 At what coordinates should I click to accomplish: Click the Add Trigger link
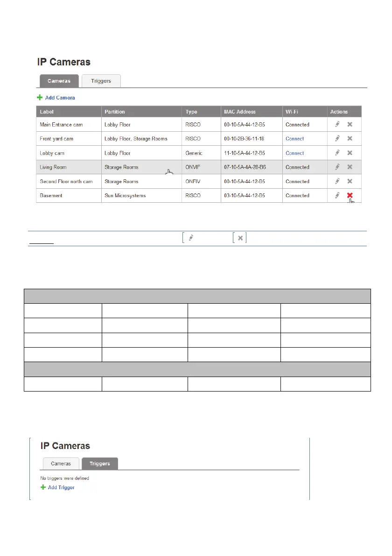[x=61, y=487]
